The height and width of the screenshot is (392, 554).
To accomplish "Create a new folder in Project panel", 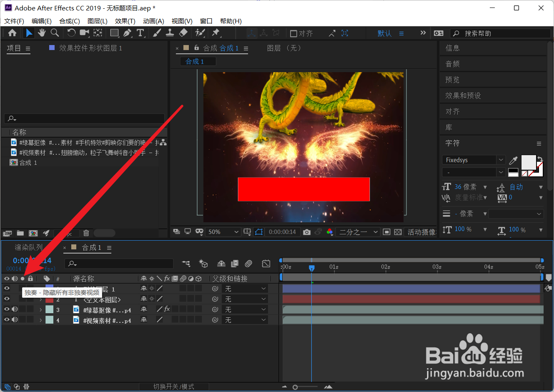I will [20, 233].
